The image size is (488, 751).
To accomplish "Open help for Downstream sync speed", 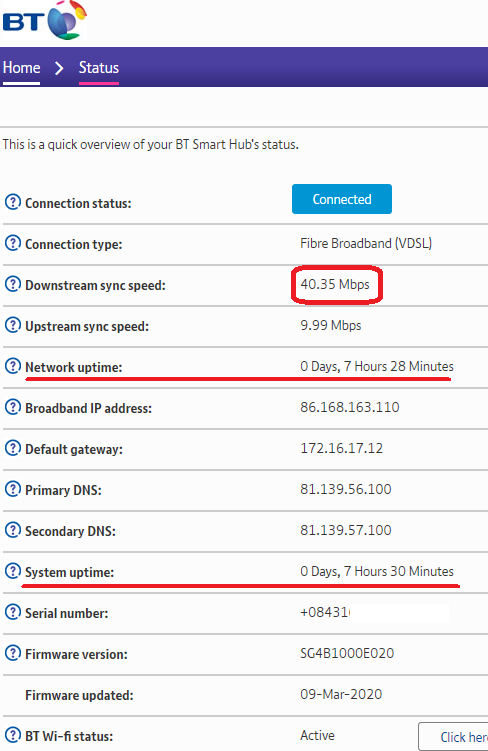I will pos(12,284).
